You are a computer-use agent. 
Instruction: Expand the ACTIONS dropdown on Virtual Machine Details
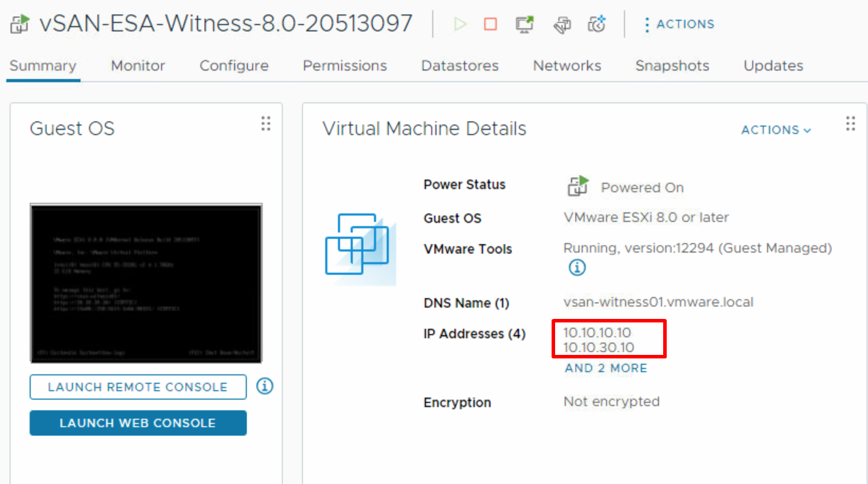pos(775,130)
